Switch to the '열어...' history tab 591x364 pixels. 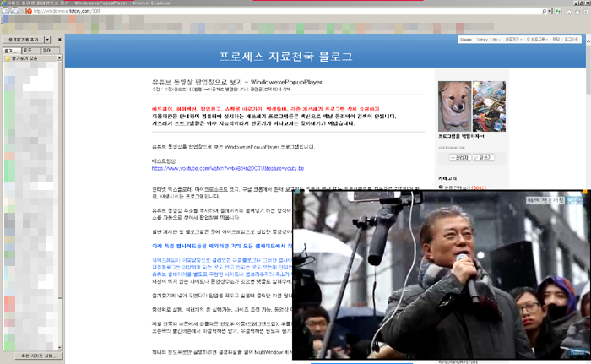pos(50,51)
